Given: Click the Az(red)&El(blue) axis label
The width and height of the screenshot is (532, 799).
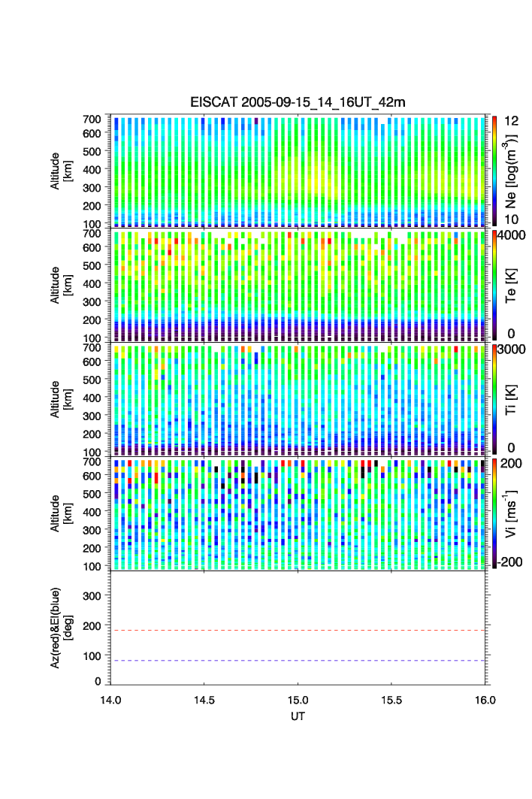Looking at the screenshot, I should (60, 628).
